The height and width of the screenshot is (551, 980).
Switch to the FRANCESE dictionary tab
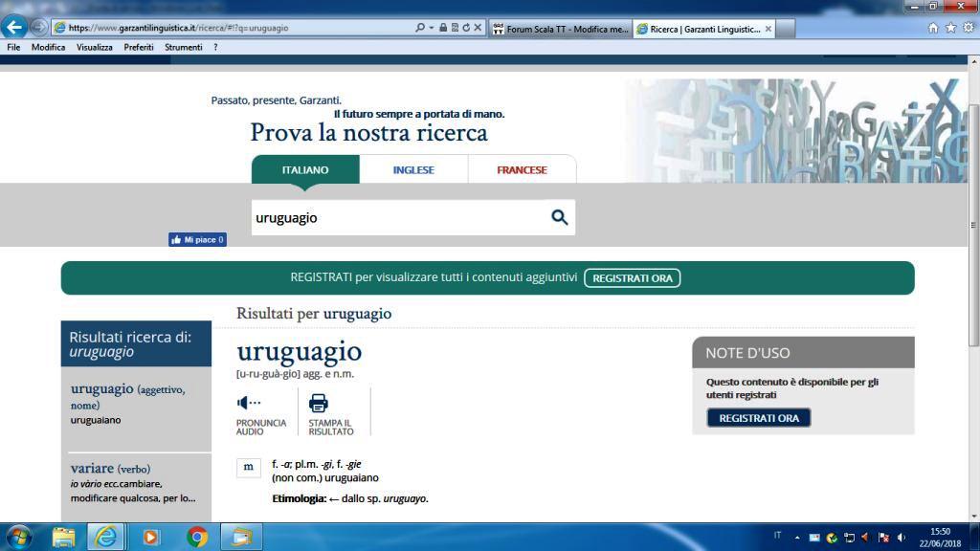(x=522, y=169)
